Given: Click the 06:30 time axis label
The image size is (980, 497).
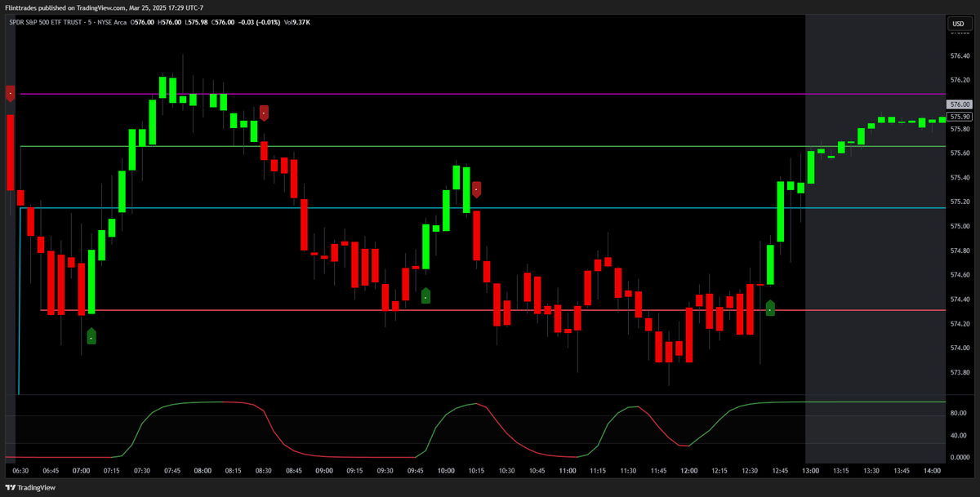Looking at the screenshot, I should [x=20, y=471].
